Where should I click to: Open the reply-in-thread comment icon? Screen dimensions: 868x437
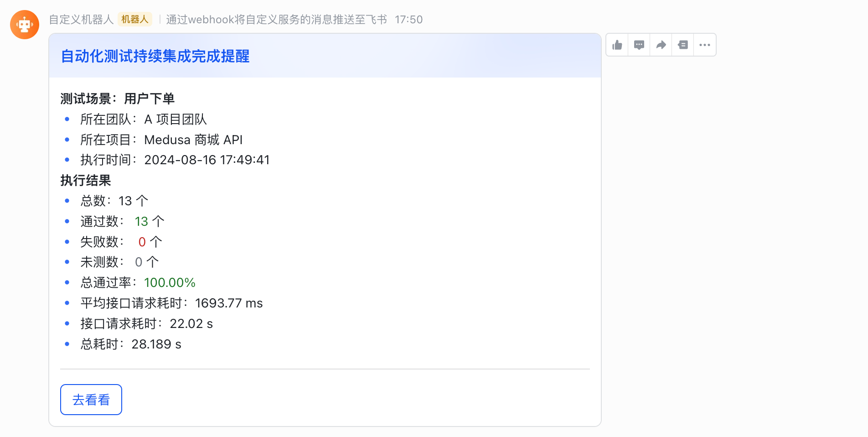coord(639,45)
